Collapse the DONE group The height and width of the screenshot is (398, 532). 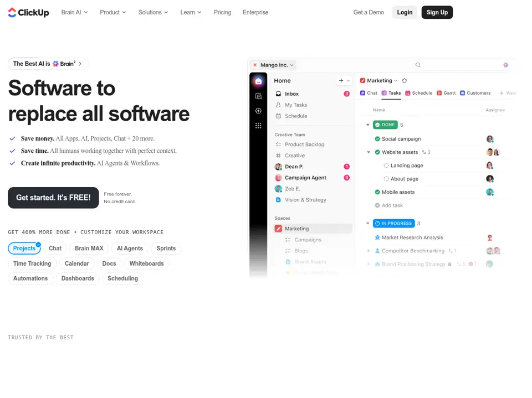point(367,125)
